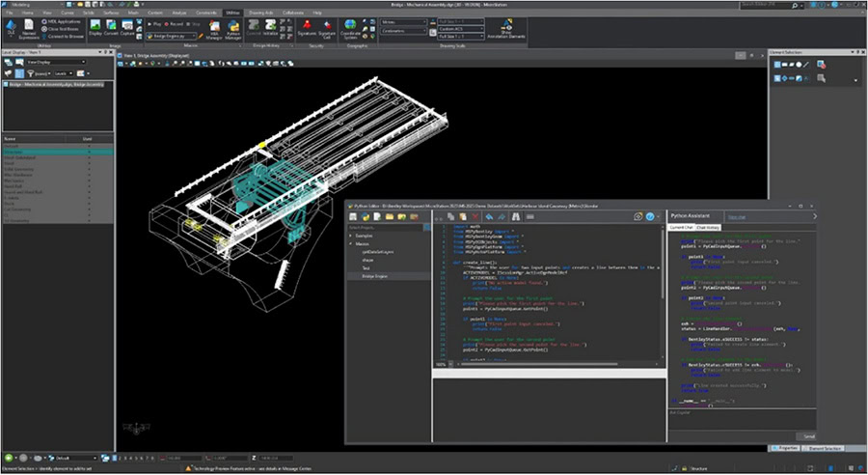This screenshot has width=868, height=475.
Task: Switch to the Chat History tab
Action: point(708,227)
